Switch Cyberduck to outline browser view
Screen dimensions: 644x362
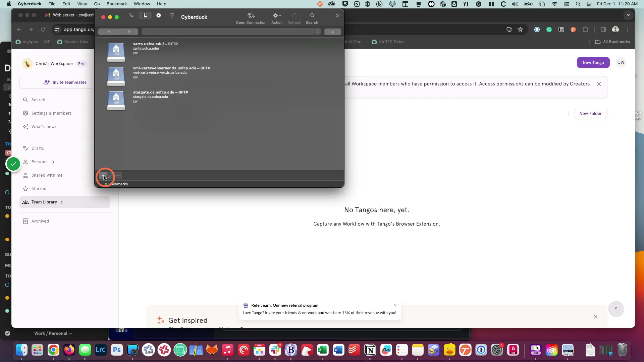[x=131, y=16]
